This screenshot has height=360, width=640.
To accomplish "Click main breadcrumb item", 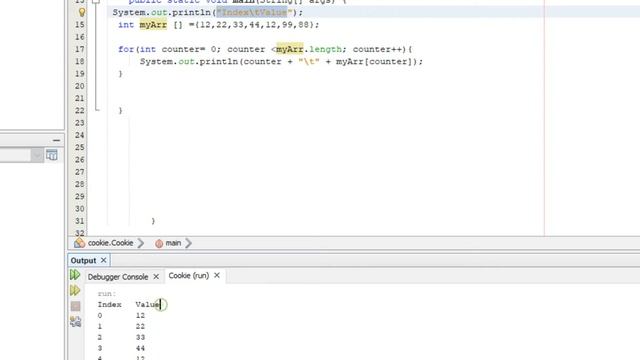I will click(173, 243).
